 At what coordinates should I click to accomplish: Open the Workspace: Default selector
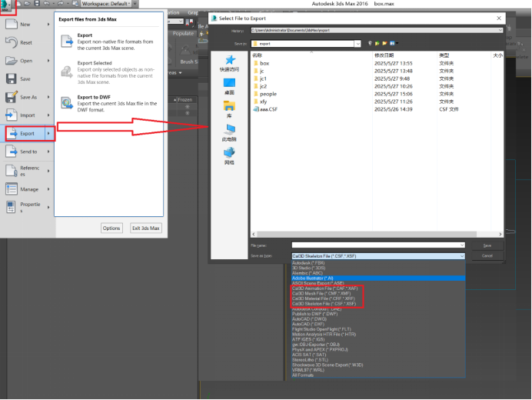pos(106,4)
